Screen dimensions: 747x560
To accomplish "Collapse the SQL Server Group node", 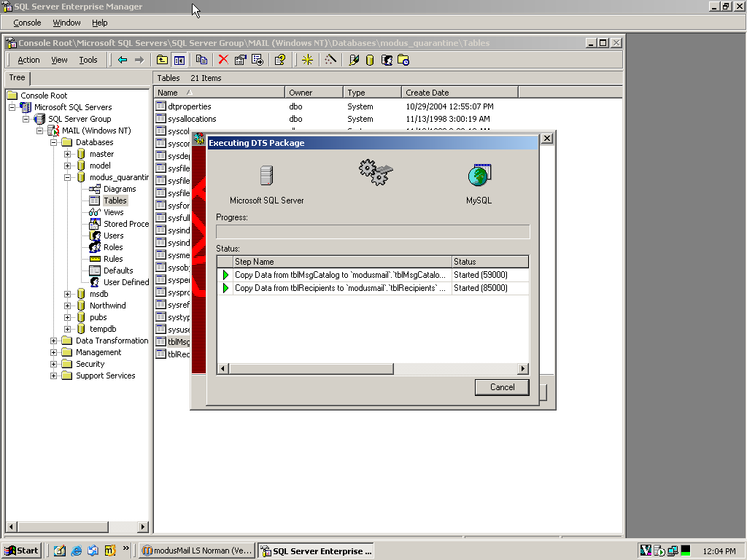I will pyautogui.click(x=26, y=119).
